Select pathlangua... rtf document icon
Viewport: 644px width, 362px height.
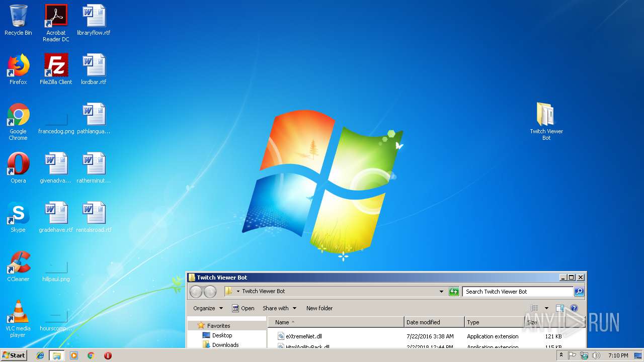coord(94,119)
